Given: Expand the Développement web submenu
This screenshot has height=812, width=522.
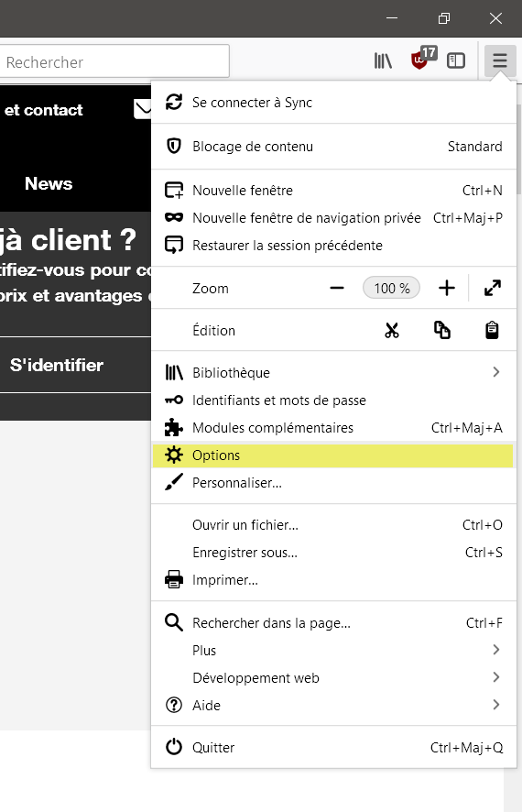Looking at the screenshot, I should (x=332, y=677).
